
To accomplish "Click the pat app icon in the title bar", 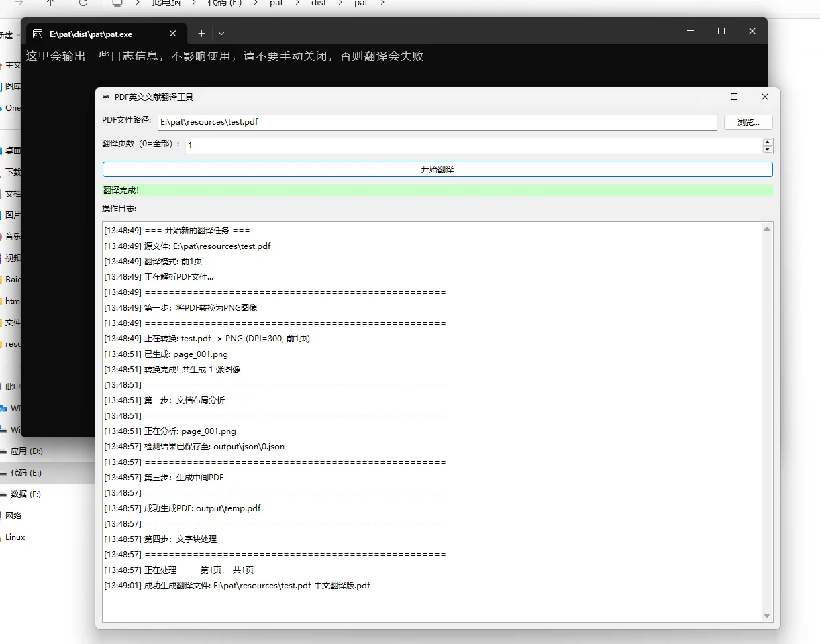I will pos(105,97).
